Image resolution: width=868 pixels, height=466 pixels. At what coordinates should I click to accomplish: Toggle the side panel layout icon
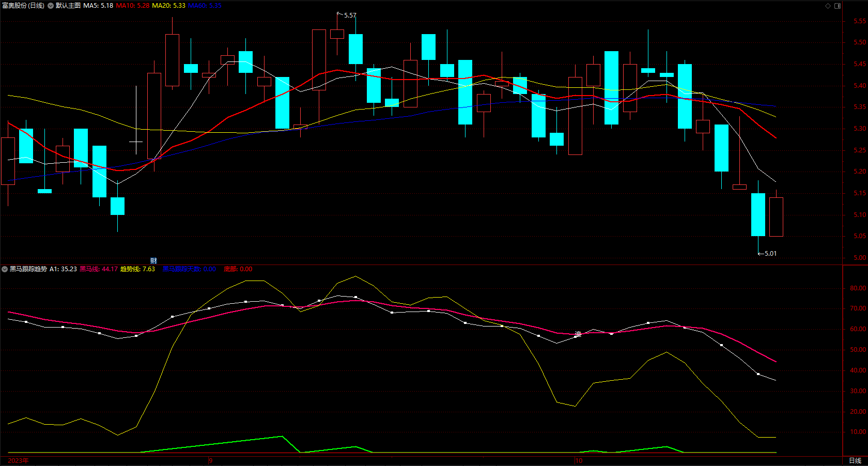(x=838, y=6)
